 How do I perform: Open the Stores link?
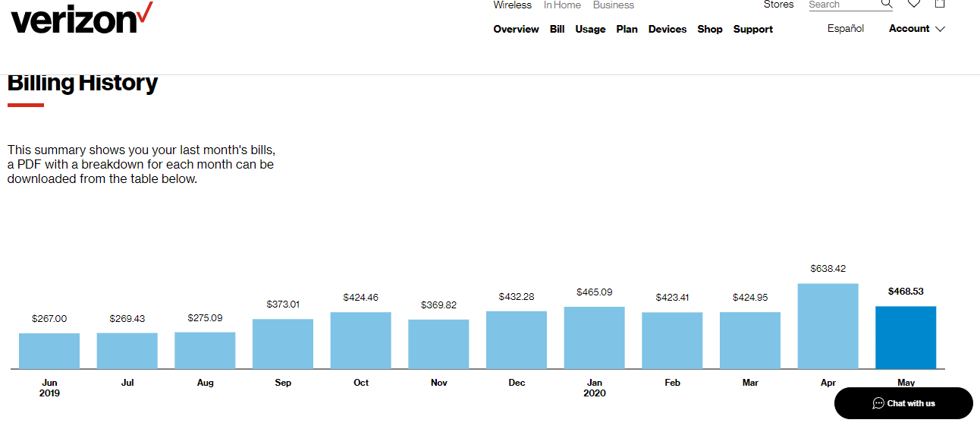778,5
